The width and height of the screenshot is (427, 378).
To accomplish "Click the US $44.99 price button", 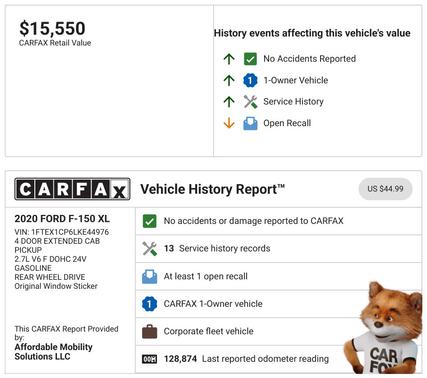I will pos(385,189).
